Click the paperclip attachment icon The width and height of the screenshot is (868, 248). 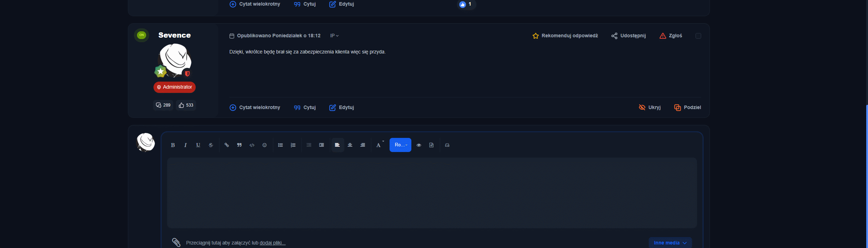[x=176, y=242]
